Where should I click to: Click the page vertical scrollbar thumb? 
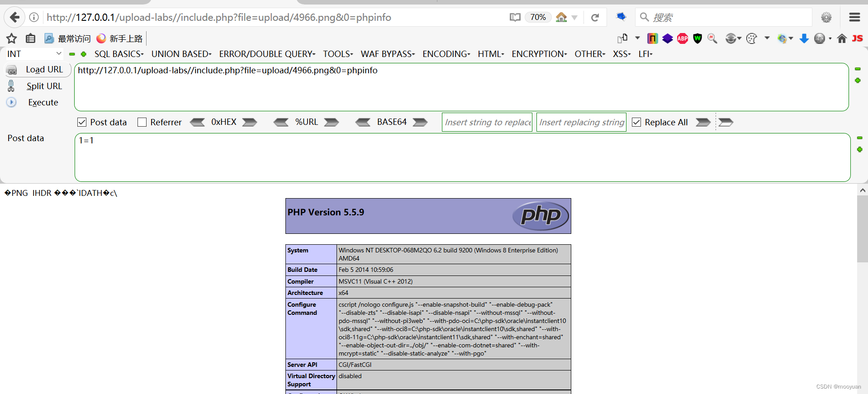point(862,228)
